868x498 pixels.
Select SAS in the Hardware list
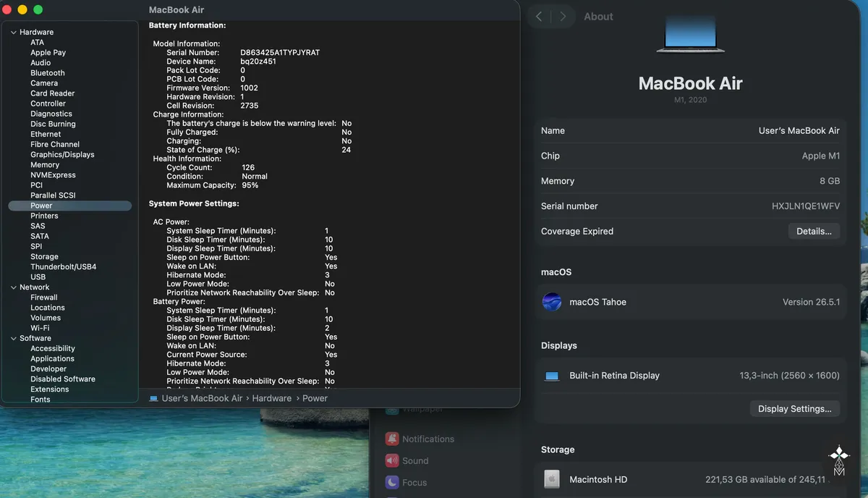click(x=38, y=226)
